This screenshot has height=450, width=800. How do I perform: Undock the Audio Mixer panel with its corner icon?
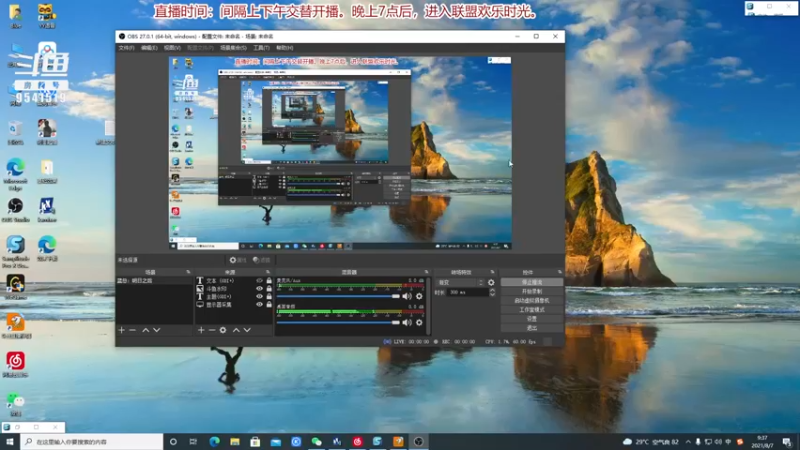click(x=427, y=272)
